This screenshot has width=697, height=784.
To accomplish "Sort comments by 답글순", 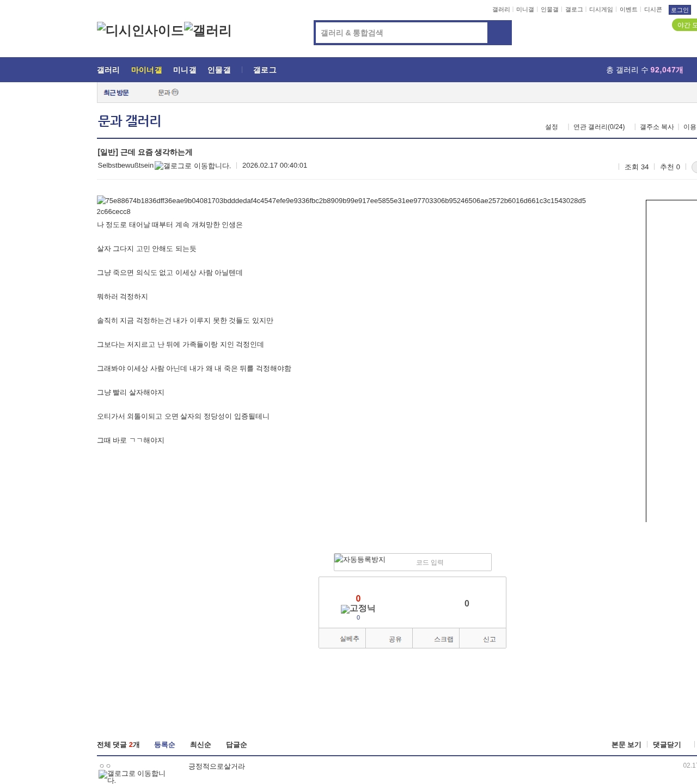I will (x=236, y=745).
